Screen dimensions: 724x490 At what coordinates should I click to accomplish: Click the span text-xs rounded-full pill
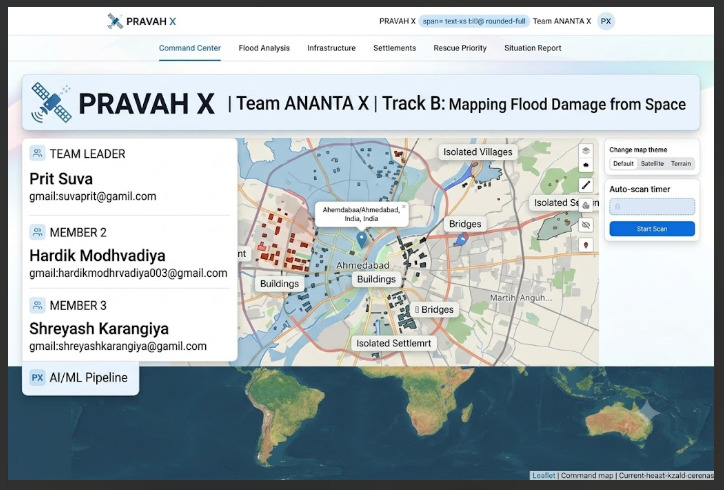(x=474, y=21)
